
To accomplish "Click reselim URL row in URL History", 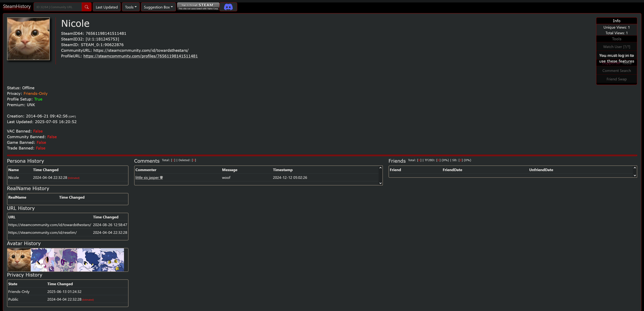I will 68,232.
